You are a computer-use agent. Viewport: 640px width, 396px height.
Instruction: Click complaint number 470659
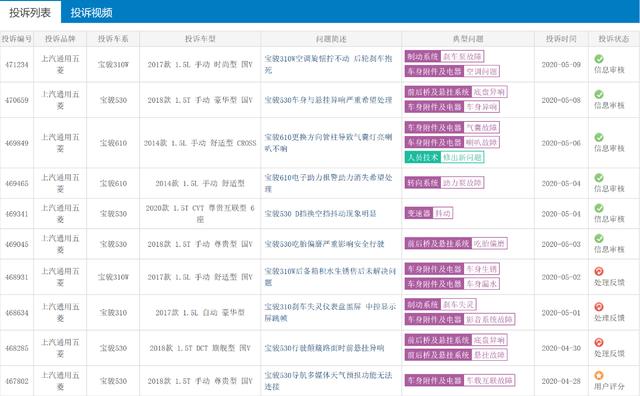pyautogui.click(x=17, y=100)
